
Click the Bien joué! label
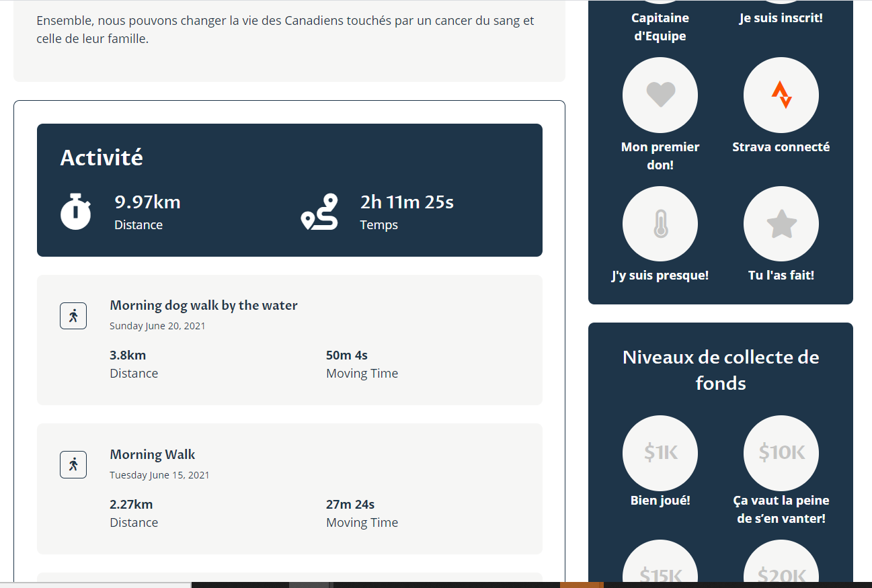(x=660, y=501)
